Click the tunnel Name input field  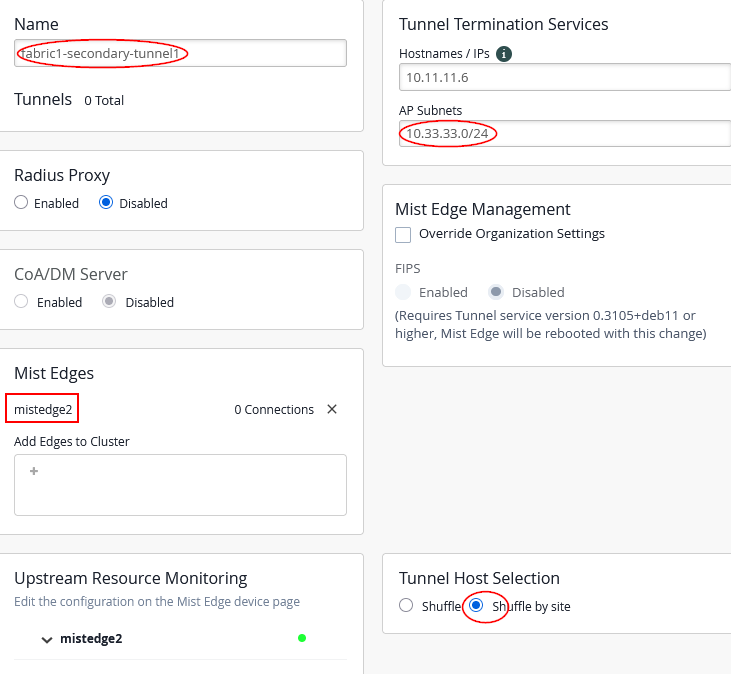(x=180, y=53)
